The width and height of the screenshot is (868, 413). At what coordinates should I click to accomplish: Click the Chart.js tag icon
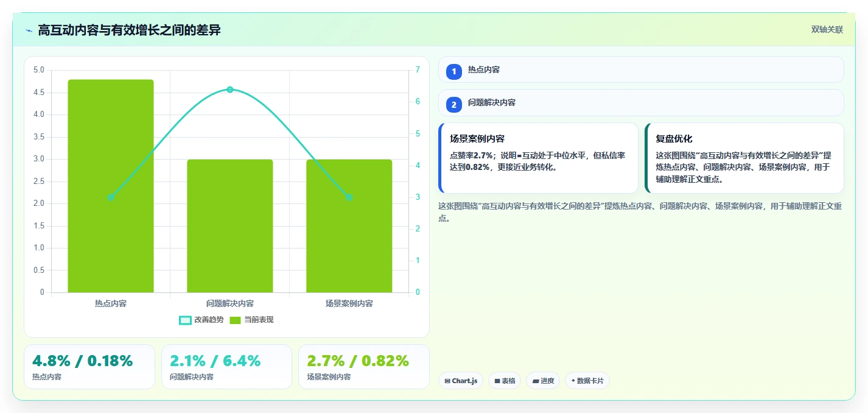(447, 381)
